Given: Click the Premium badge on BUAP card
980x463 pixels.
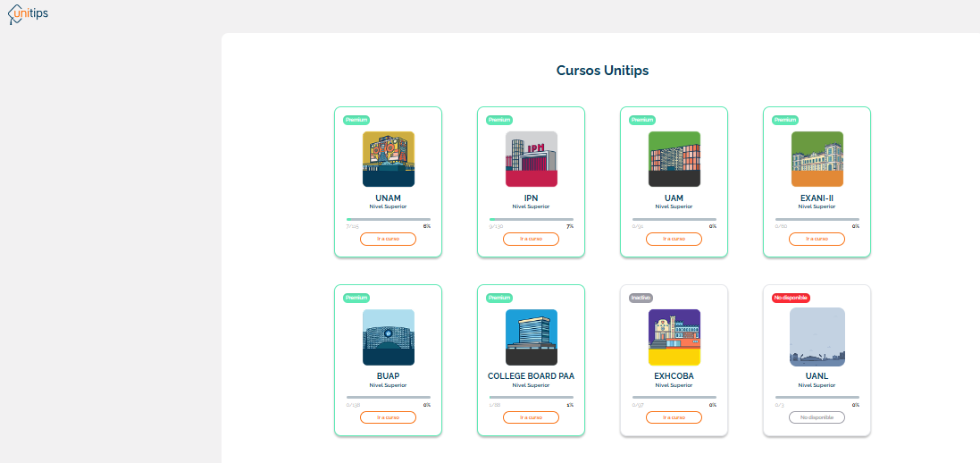Looking at the screenshot, I should [356, 298].
